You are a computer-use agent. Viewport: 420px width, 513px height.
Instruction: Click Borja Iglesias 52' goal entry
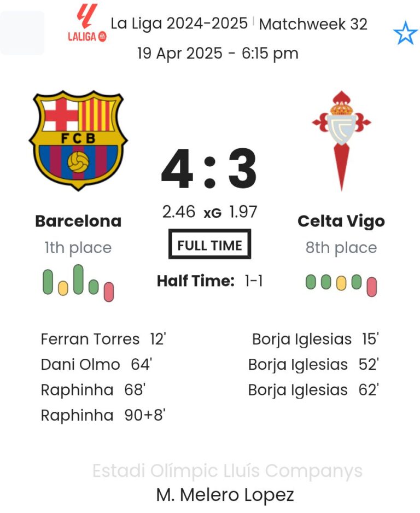313,364
